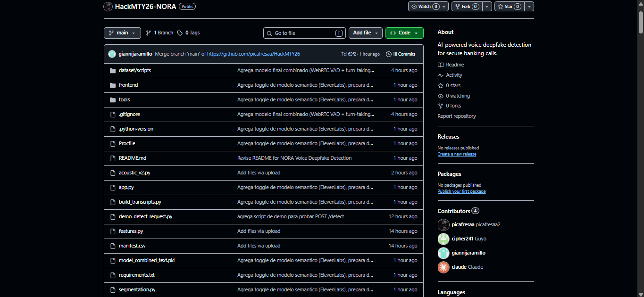Click Report repository link
Viewport: 644px width, 297px height.
457,116
